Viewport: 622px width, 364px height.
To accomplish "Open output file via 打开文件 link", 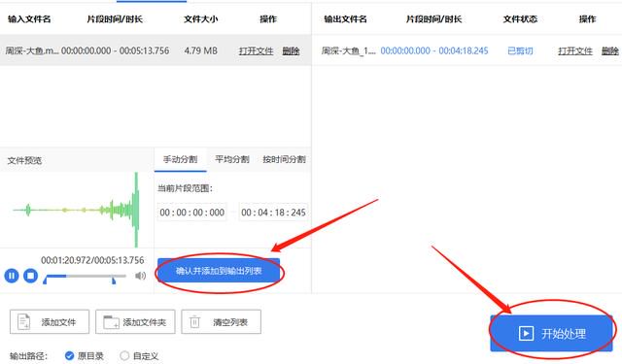I will tap(574, 50).
